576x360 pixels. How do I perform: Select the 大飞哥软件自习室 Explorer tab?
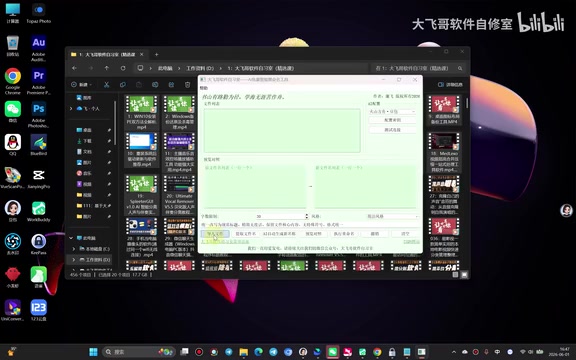coord(107,54)
